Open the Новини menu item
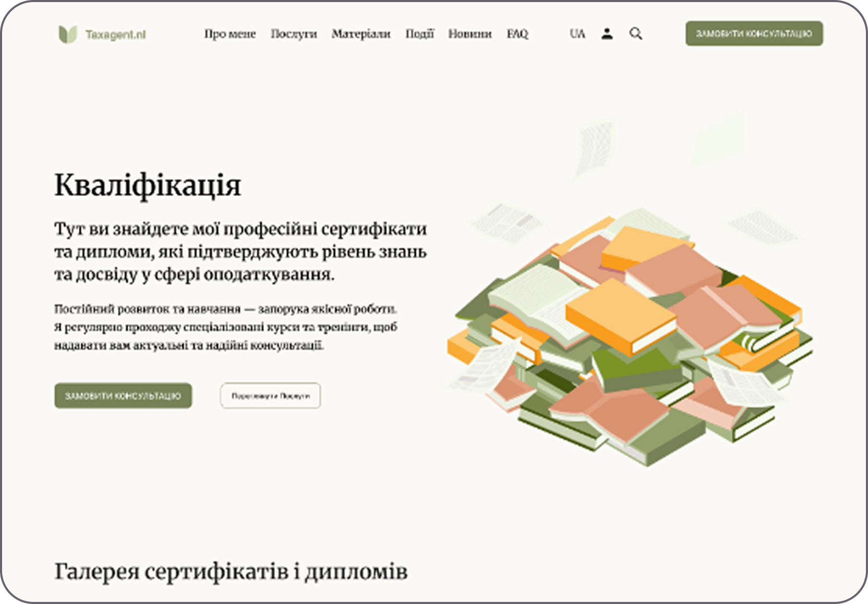Viewport: 868px width, 604px height. click(x=470, y=34)
